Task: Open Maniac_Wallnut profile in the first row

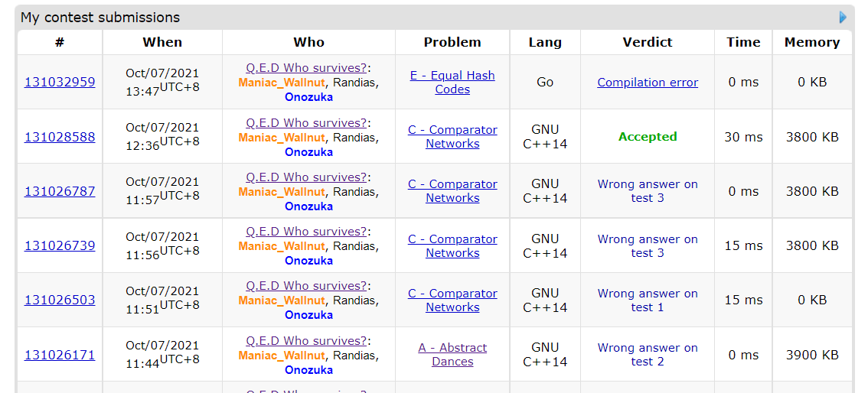Action: tap(282, 83)
